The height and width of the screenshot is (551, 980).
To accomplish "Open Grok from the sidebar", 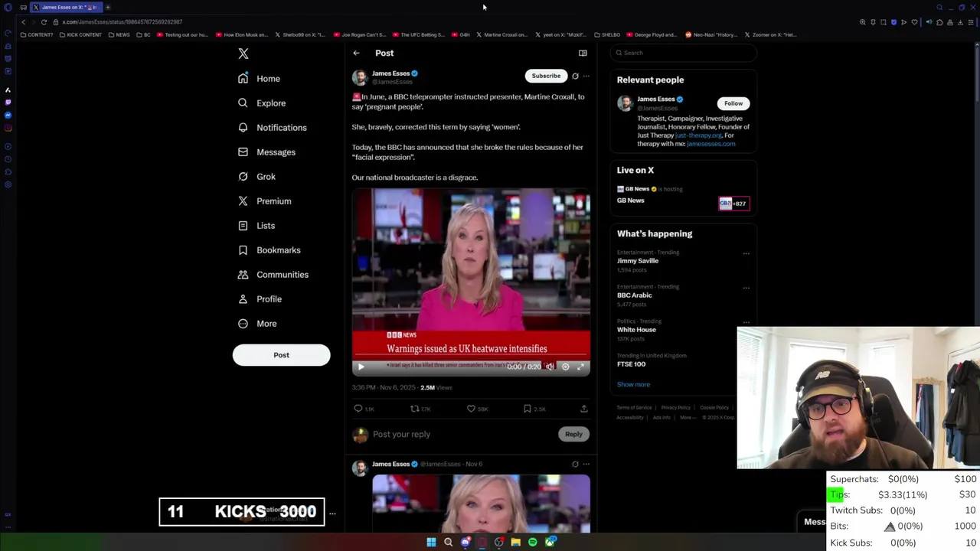I will coord(256,177).
